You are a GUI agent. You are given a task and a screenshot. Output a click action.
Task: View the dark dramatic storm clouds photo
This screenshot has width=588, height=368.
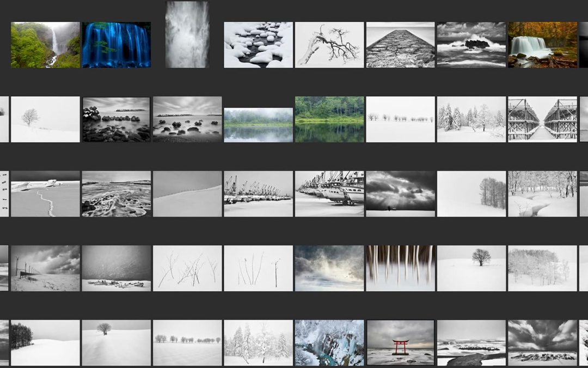point(400,194)
